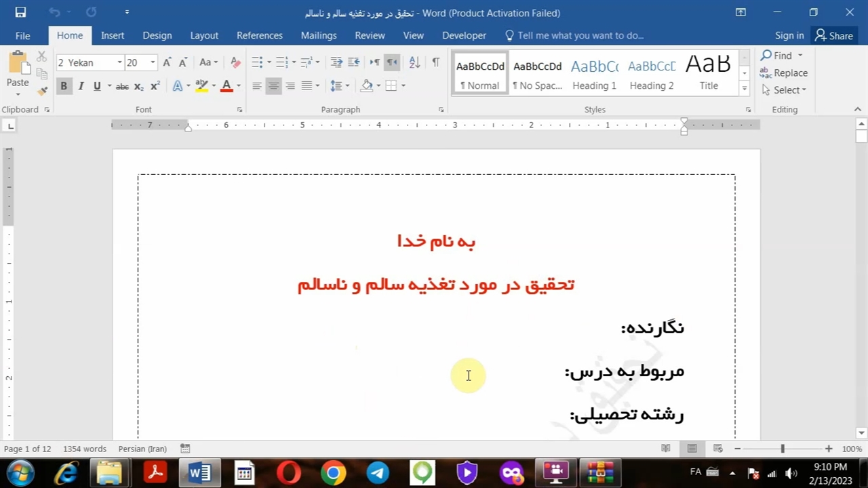Switch to the Insert ribbon tab

tap(113, 35)
